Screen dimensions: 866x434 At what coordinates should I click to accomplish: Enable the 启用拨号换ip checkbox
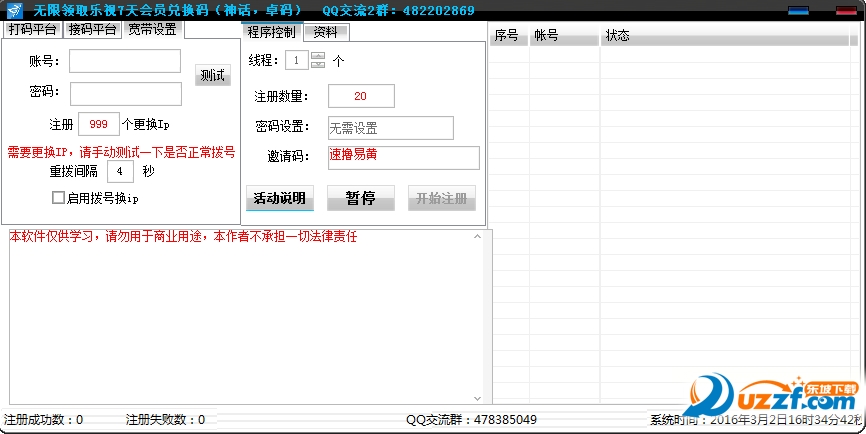(x=58, y=198)
